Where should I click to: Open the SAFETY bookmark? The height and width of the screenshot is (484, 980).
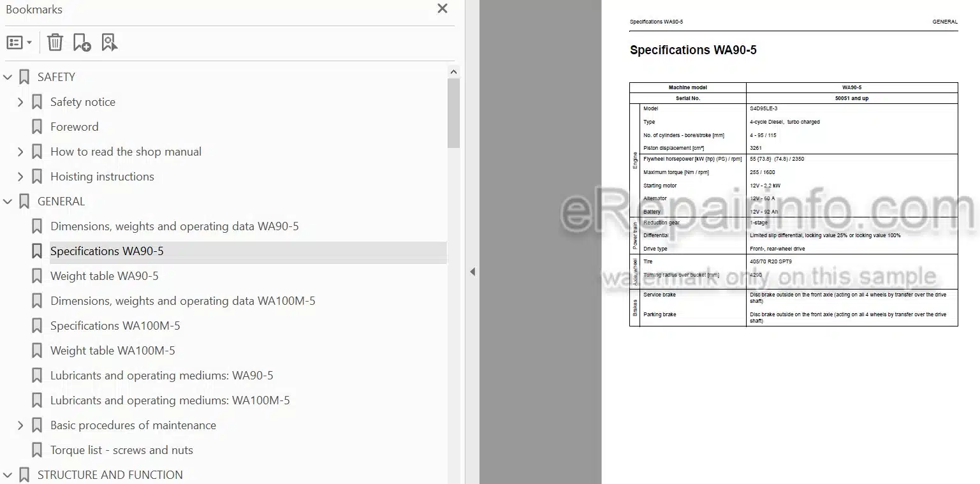(56, 77)
